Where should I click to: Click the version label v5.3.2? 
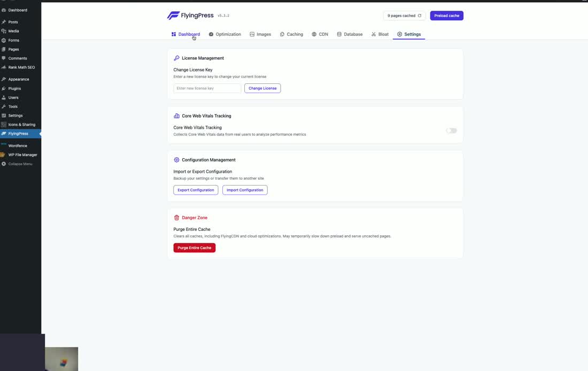223,16
